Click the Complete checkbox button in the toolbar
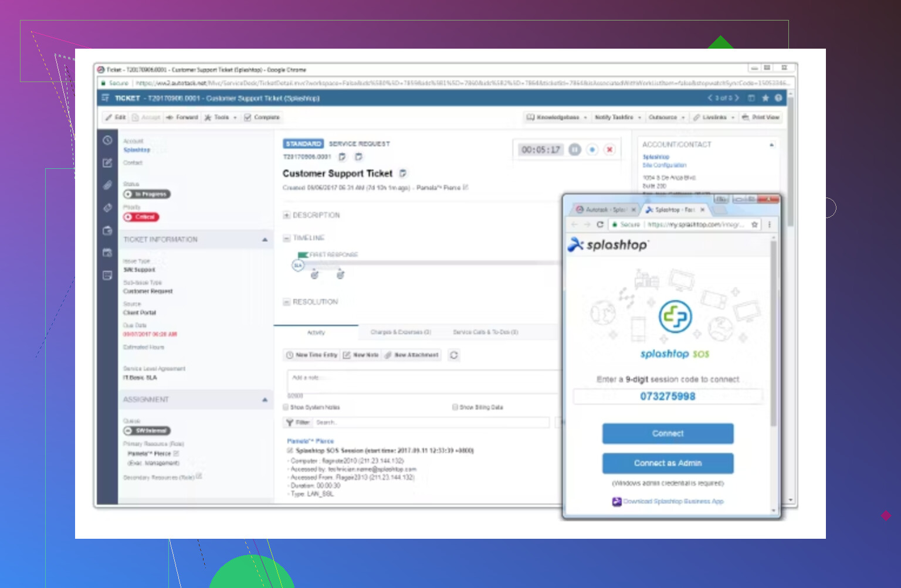 [x=262, y=117]
